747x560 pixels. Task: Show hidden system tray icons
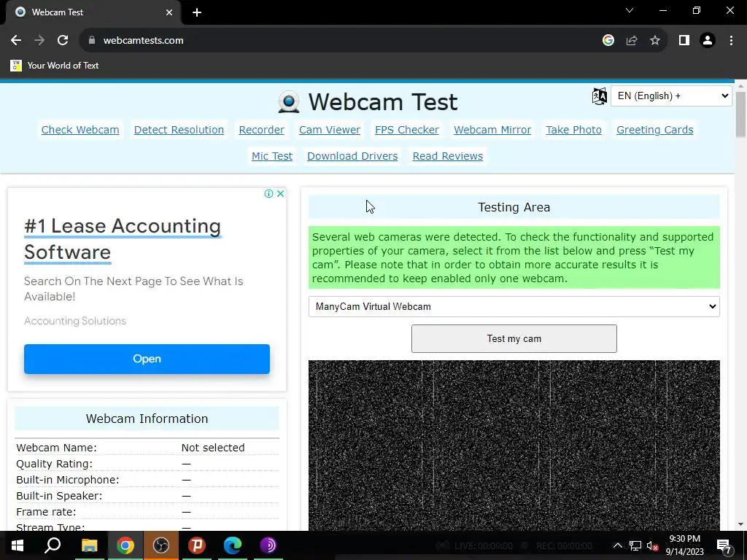[x=617, y=545]
